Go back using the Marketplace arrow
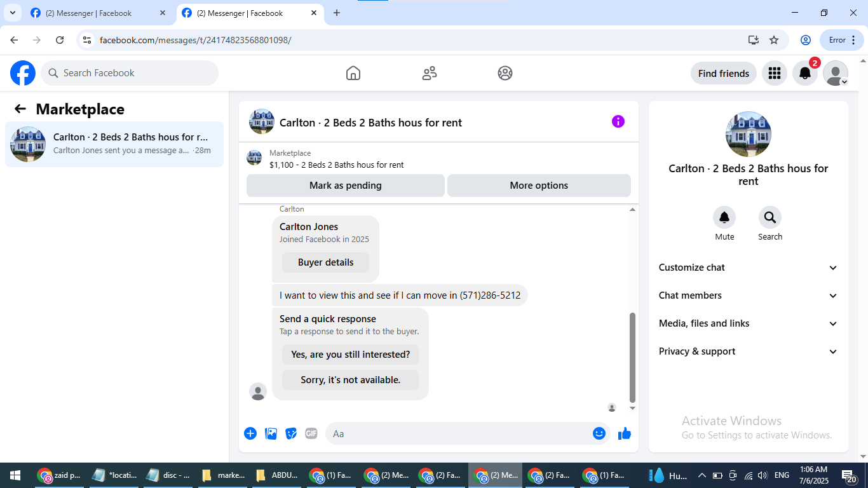 pos(20,109)
